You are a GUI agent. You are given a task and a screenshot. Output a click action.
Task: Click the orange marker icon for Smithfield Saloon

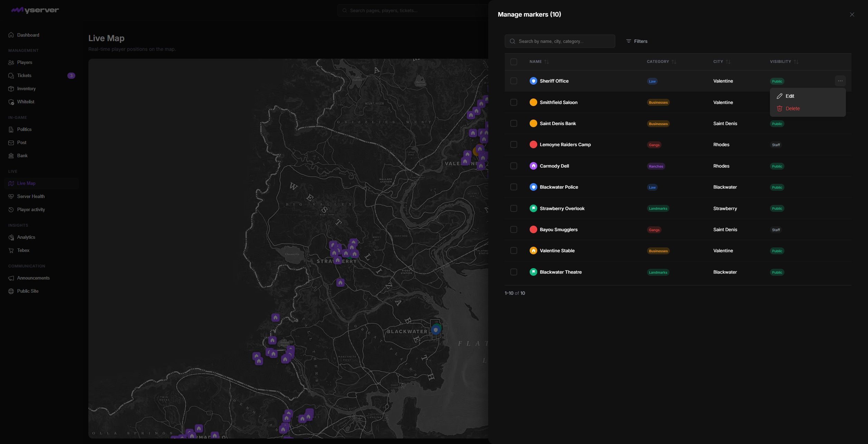point(533,102)
